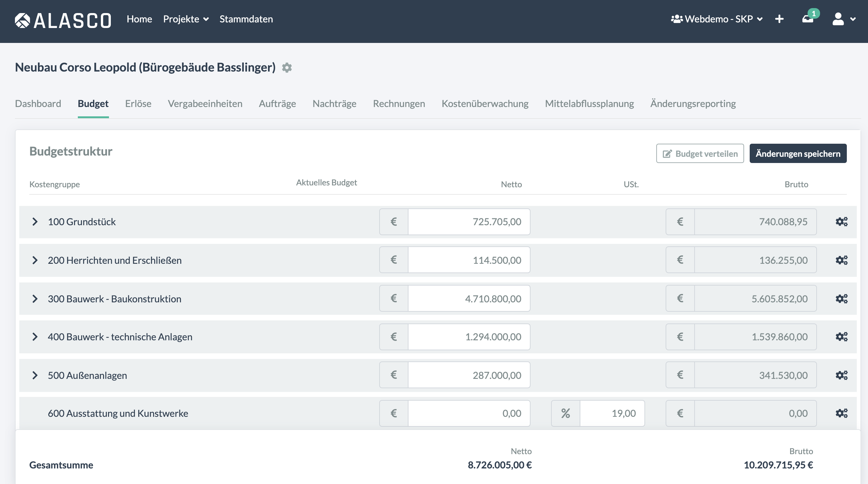The width and height of the screenshot is (868, 484).
Task: Click total Brutto 10.209.715,95 € value
Action: [778, 465]
